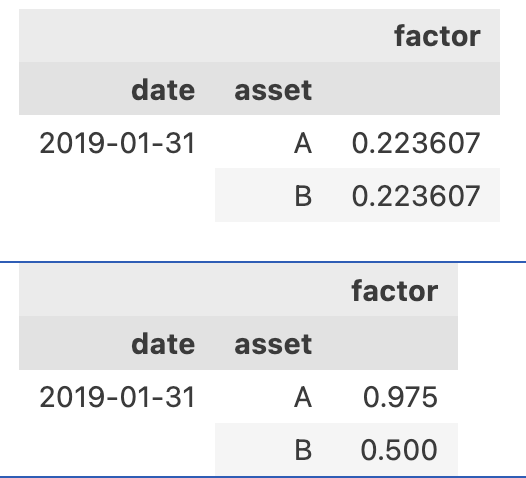Select the date index header in top table
The image size is (526, 478).
163,90
